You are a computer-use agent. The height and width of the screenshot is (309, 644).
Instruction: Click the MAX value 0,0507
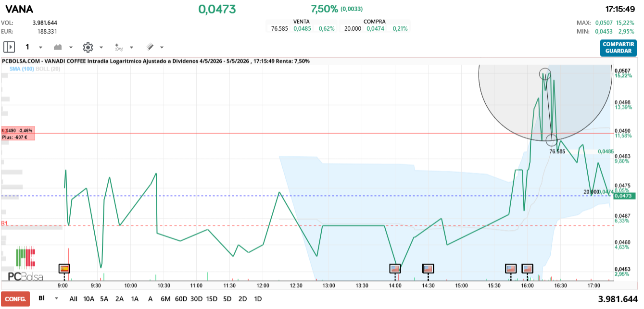(x=604, y=23)
